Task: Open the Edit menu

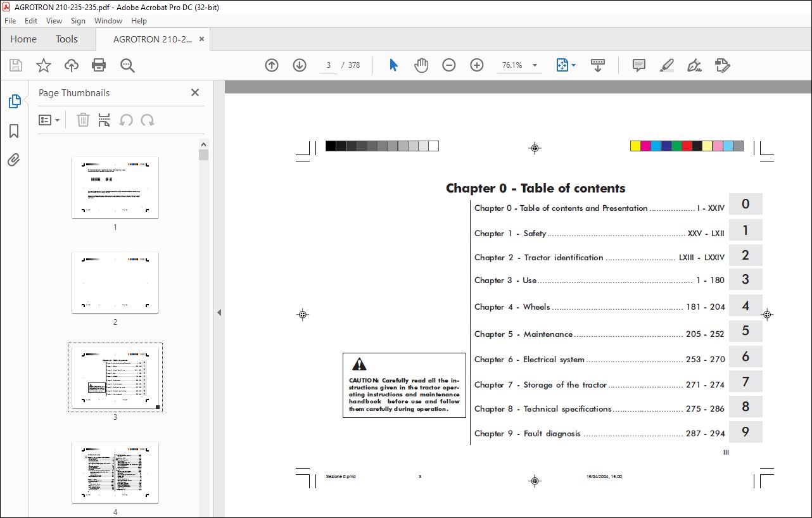Action: pyautogui.click(x=31, y=21)
